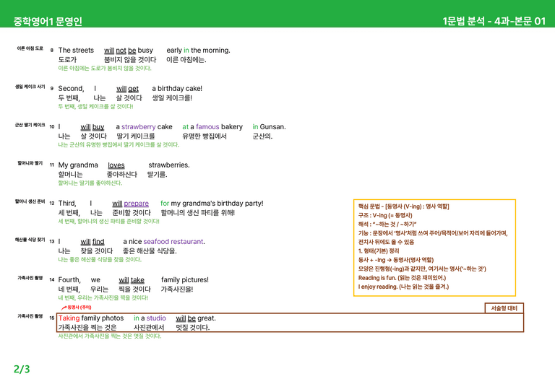Click the phrase "will be great."
Image resolution: width=555 pixels, height=392 pixels.
[x=196, y=318]
